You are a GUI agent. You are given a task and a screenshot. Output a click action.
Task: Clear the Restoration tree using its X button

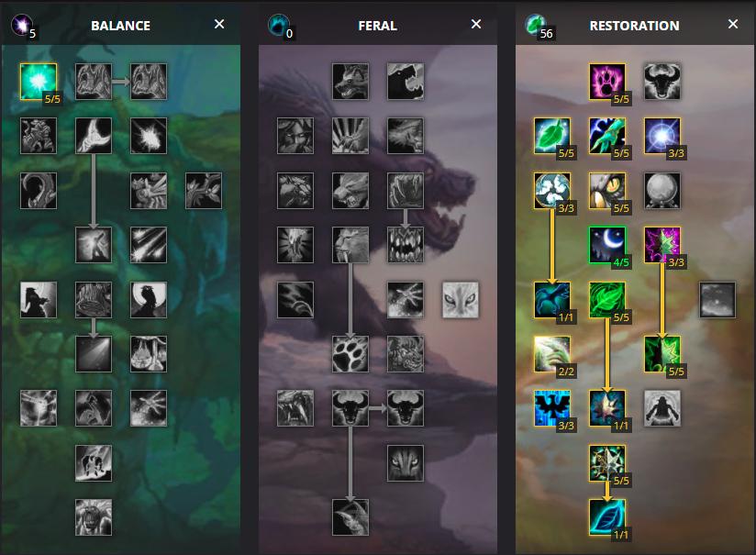point(733,24)
